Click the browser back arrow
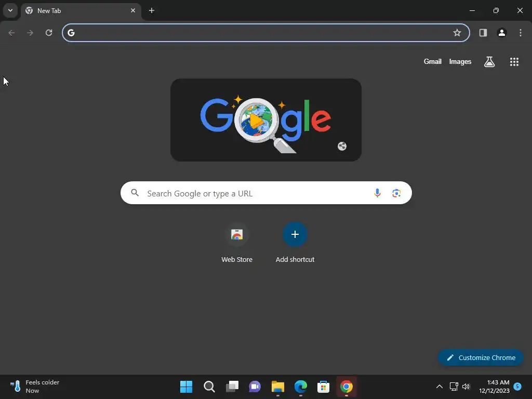Image resolution: width=532 pixels, height=399 pixels. 11,33
